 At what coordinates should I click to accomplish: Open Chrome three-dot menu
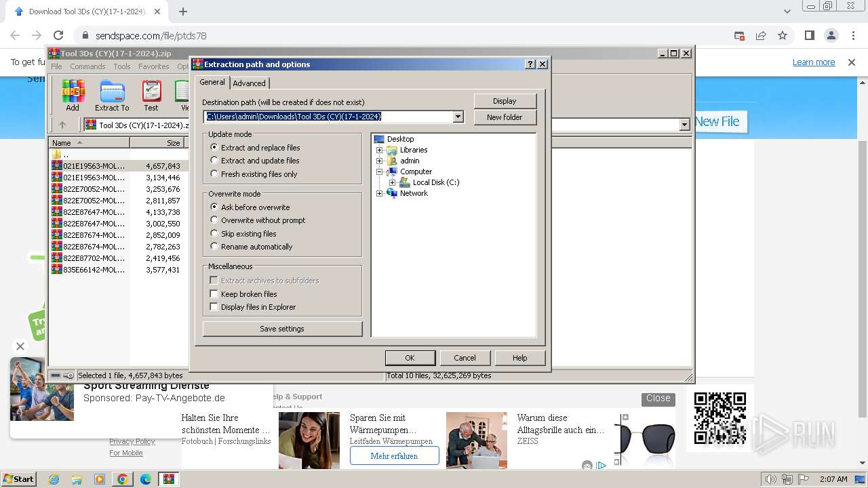coord(852,35)
